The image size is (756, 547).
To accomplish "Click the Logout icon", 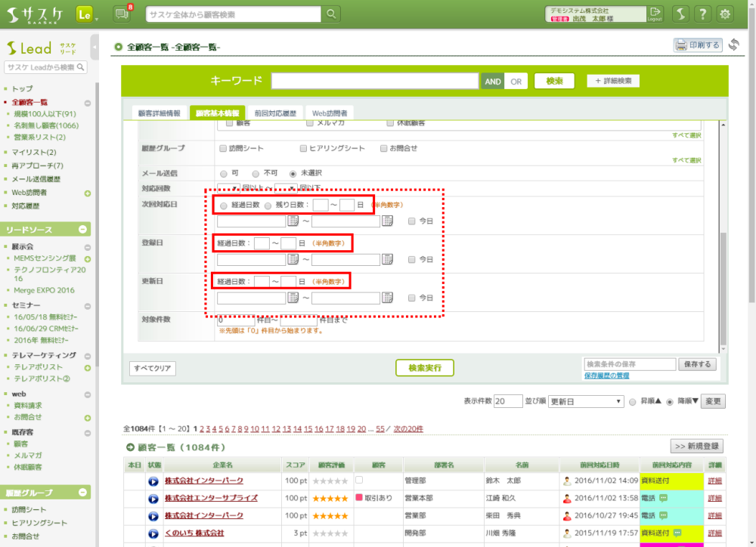I will pos(655,14).
